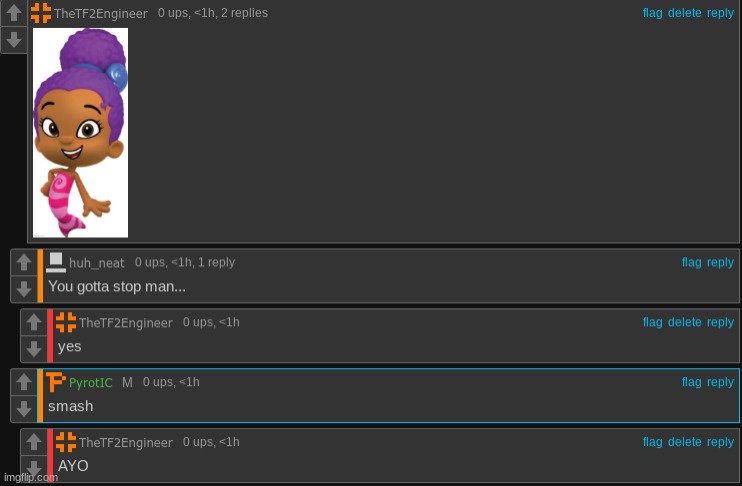Downvote PyrotIC's "smash" comment
The image size is (742, 486).
[x=24, y=408]
